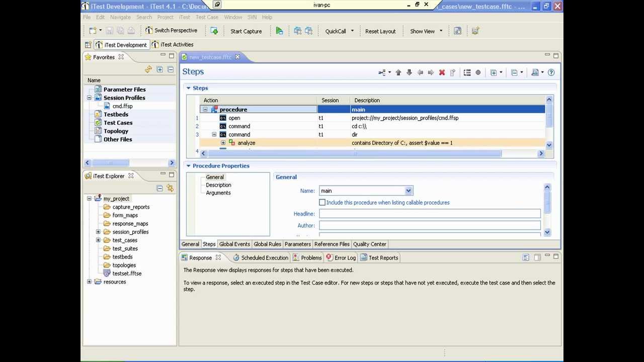Viewport: 644px width, 362px height.
Task: Select cmd.ffsp in the Favorites panel
Action: 122,106
